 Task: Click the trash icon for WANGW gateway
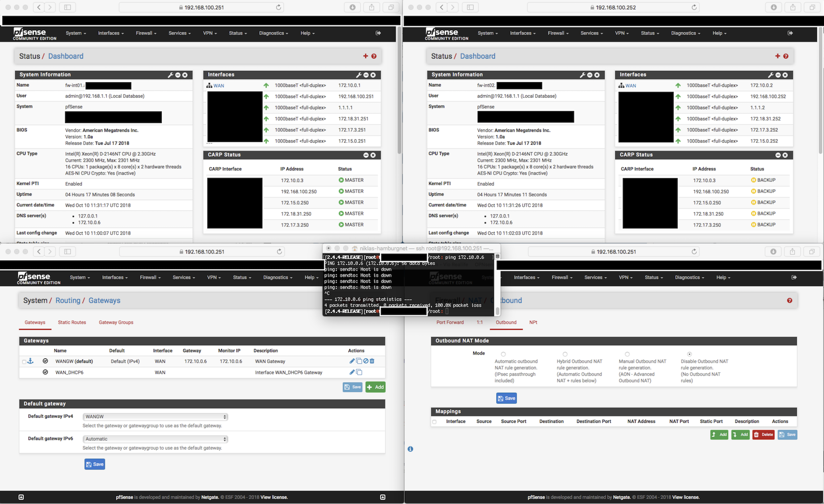tap(372, 361)
